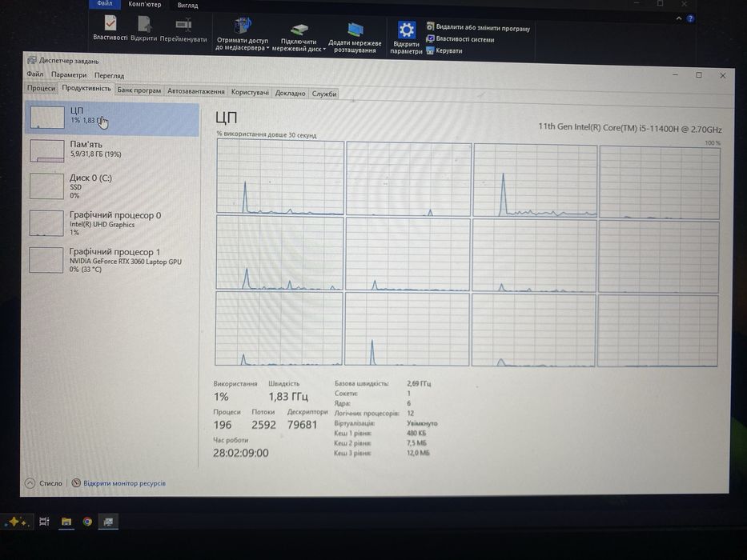Screen dimensions: 747x560
Task: Open the Автозавантаження tab
Action: pos(196,91)
